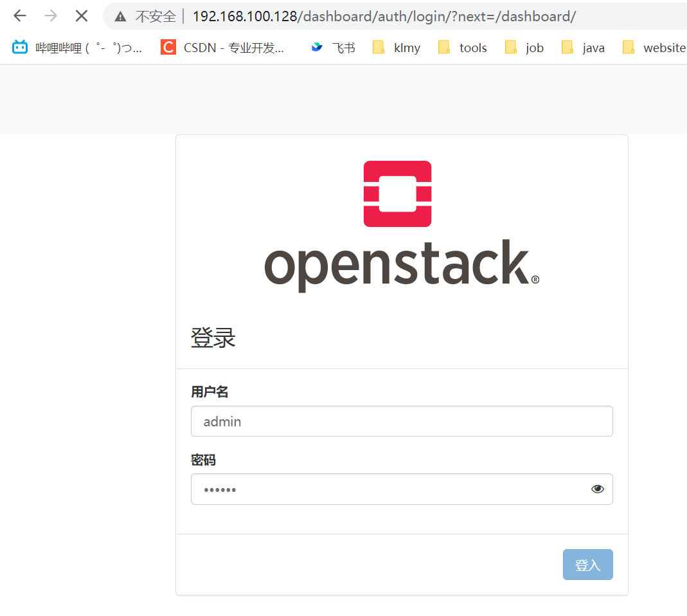This screenshot has height=616, width=687.
Task: Focus the 用户名 field containing admin
Action: [x=402, y=421]
